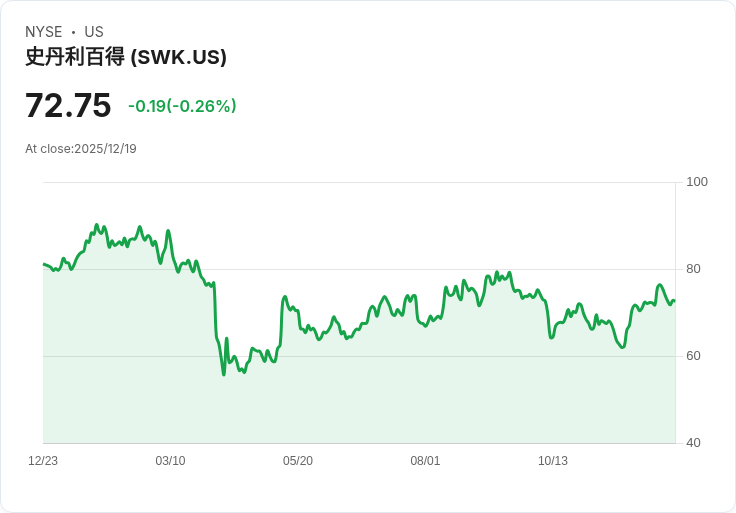Click the 03/10 date on the x-axis
Screen dimensions: 736x513
click(x=170, y=461)
